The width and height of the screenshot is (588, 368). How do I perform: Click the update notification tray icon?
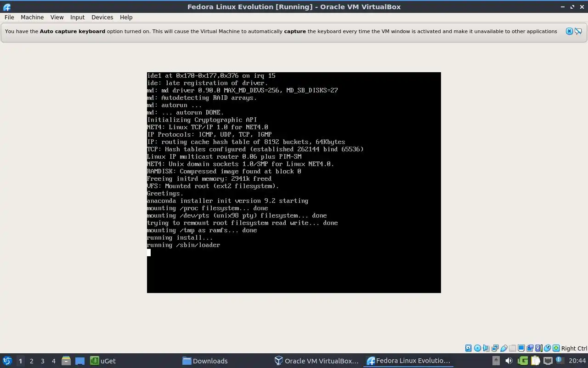click(560, 360)
